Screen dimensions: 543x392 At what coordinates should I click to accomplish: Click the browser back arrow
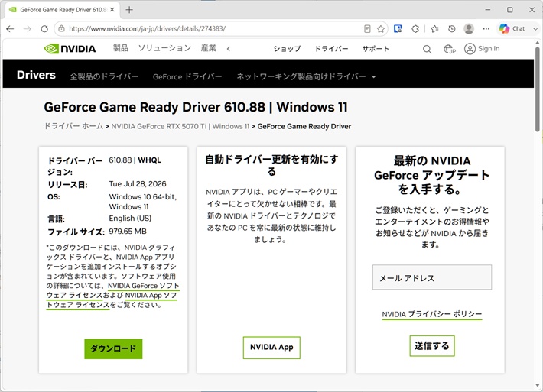coord(10,29)
